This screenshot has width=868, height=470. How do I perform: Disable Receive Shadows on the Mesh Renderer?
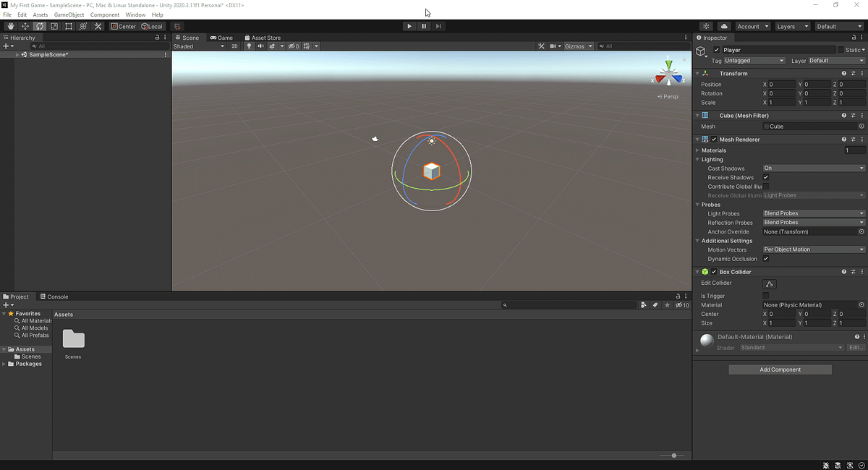765,177
